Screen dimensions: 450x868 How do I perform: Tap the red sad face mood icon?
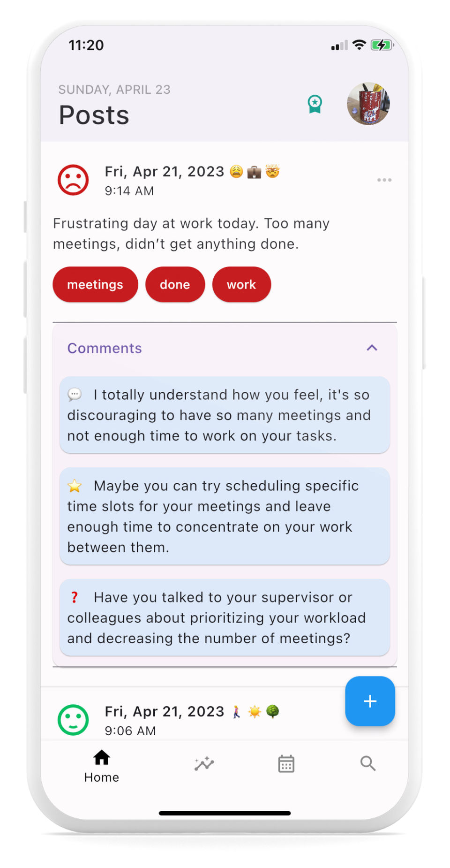click(x=73, y=180)
